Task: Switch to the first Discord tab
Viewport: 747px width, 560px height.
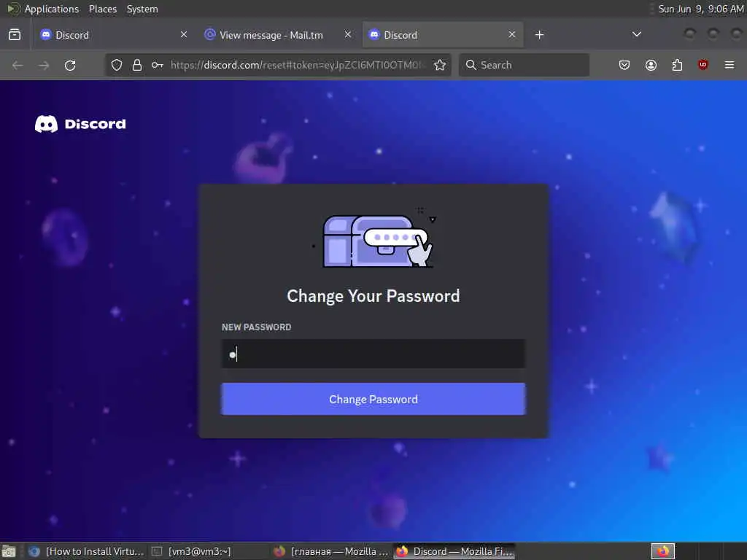Action: [x=113, y=35]
